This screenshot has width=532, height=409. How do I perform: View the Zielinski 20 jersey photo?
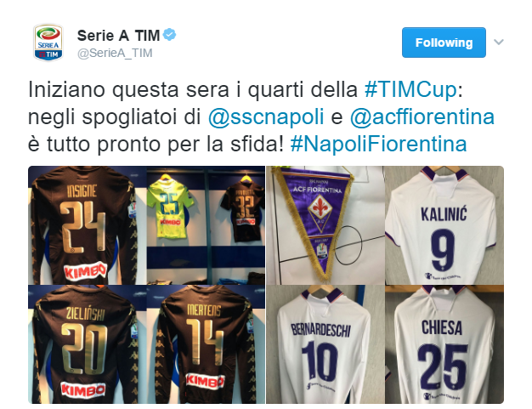(88, 344)
